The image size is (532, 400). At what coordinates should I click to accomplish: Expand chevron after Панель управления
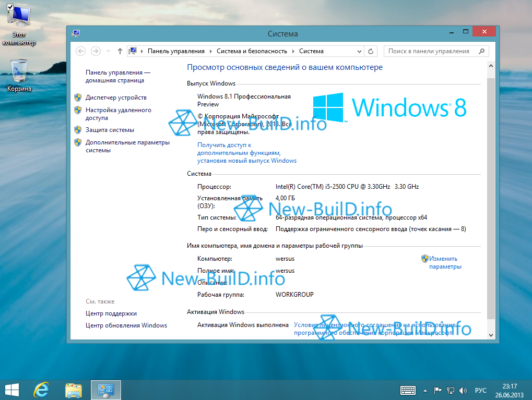click(211, 51)
